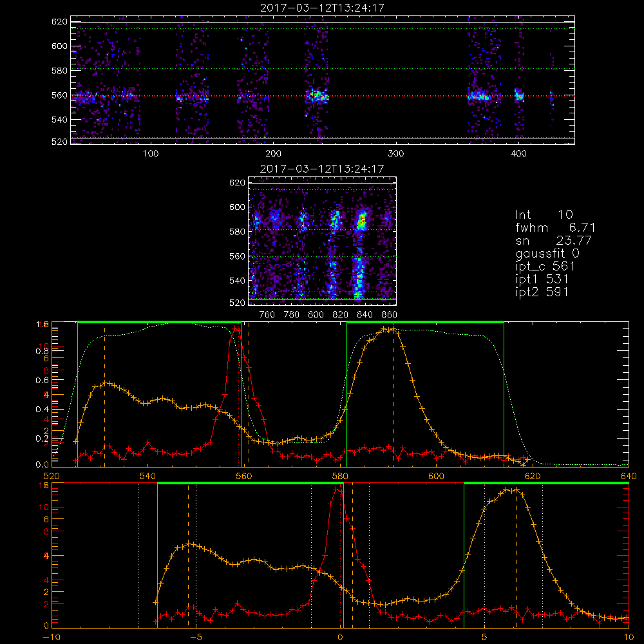Click the timestamp title above the small square image
This screenshot has width=644, height=644.
(322, 169)
